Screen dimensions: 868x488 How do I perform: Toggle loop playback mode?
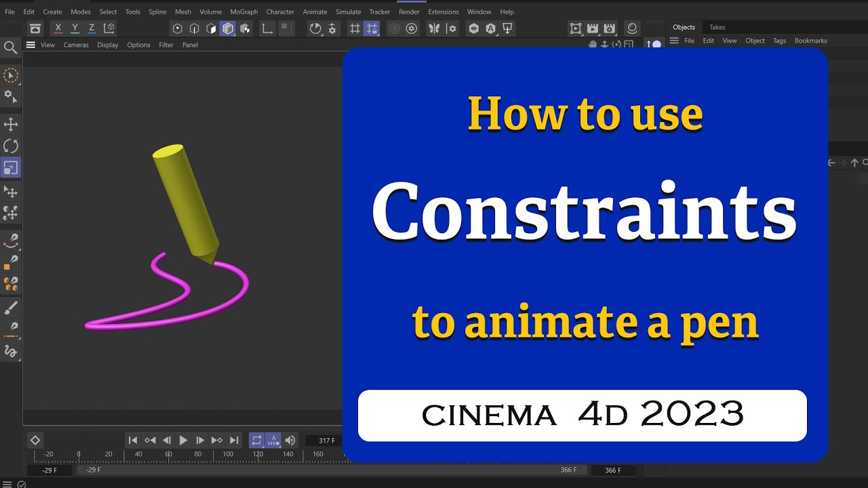256,440
